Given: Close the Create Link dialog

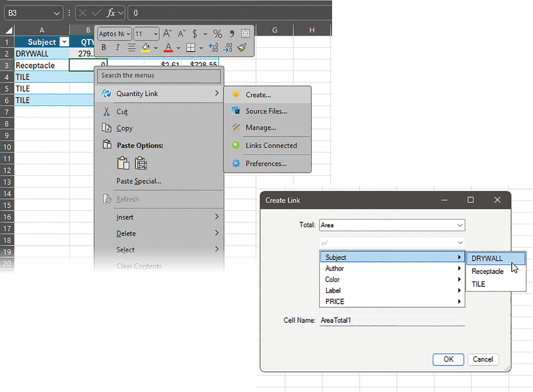Looking at the screenshot, I should pos(497,200).
